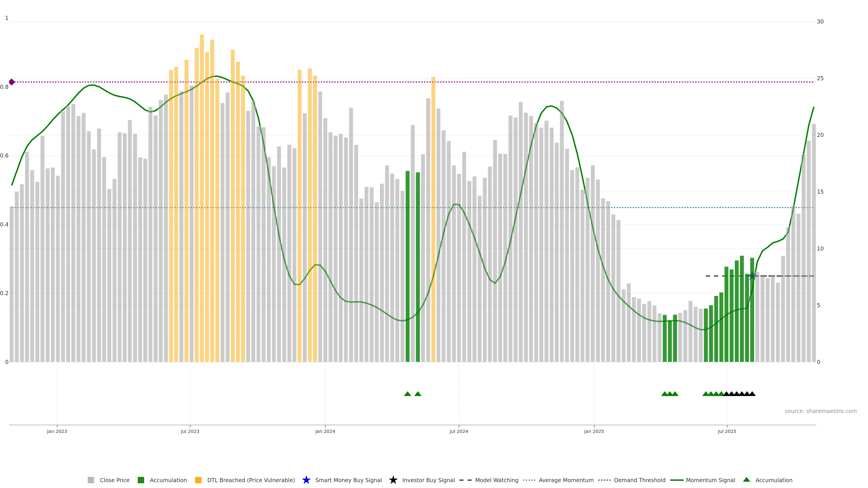Click the purple diamond on the demand threshold
This screenshot has height=488, width=868.
pos(12,82)
